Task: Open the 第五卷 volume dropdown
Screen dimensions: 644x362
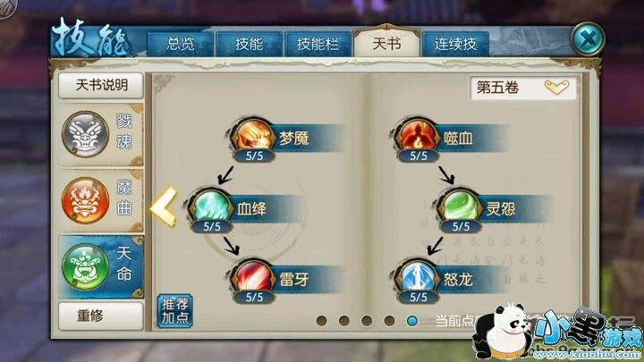Action: coord(523,88)
